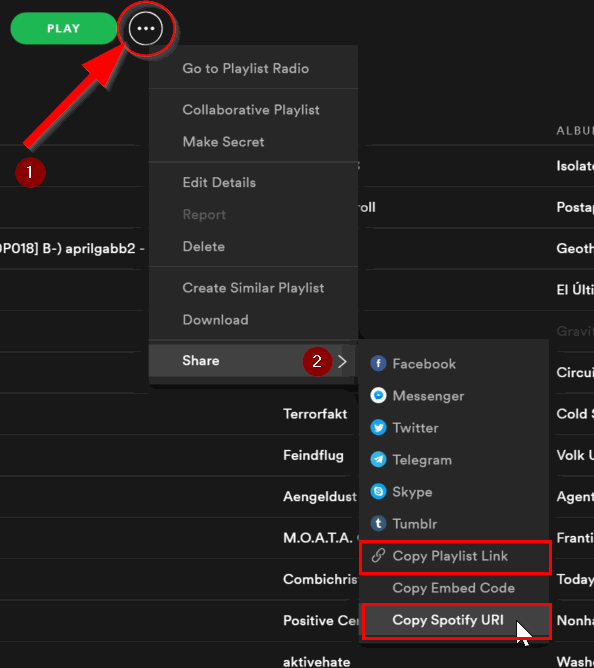Open artist Terrorfakt

[315, 414]
